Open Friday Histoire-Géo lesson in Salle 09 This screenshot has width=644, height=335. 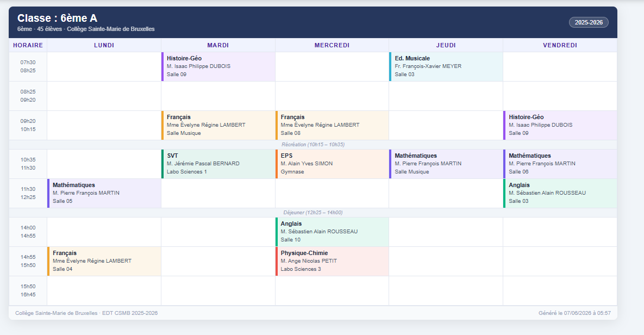click(560, 126)
